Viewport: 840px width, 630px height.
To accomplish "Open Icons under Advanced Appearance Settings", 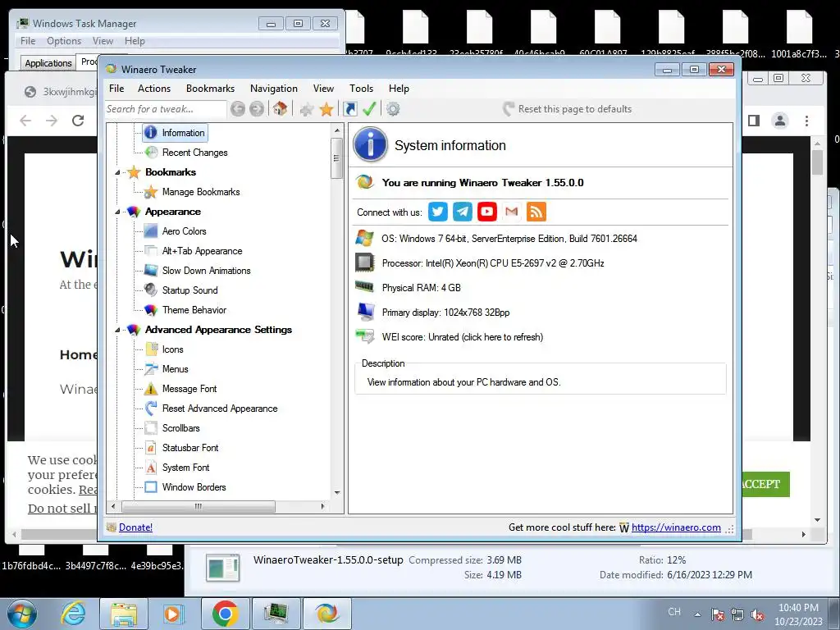I will [x=172, y=349].
